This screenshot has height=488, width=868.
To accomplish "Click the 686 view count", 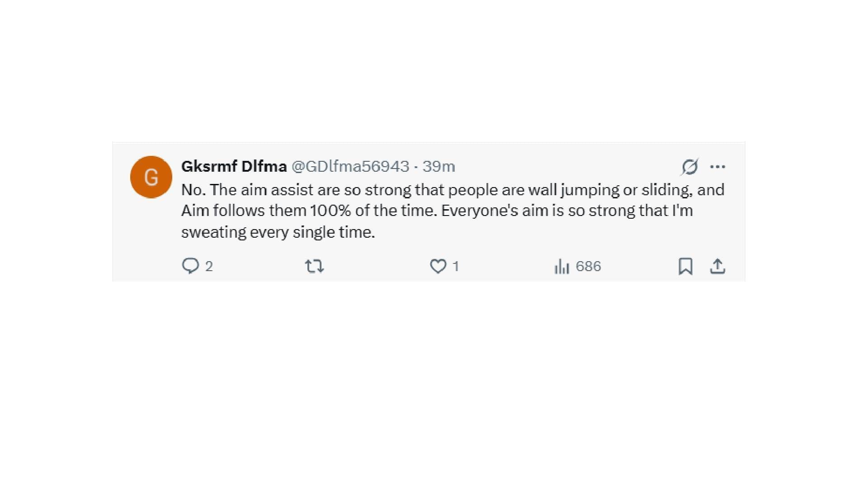I will pyautogui.click(x=588, y=266).
